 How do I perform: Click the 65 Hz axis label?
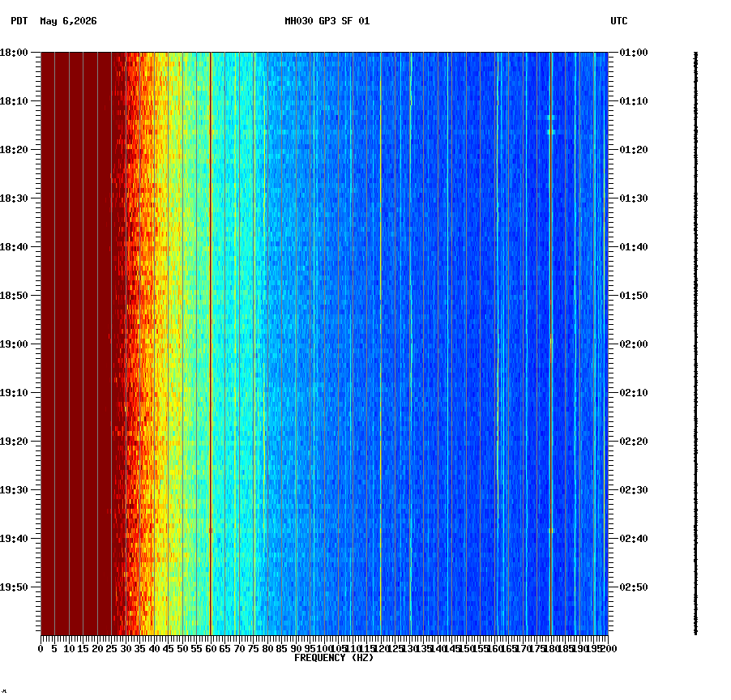pos(225,649)
